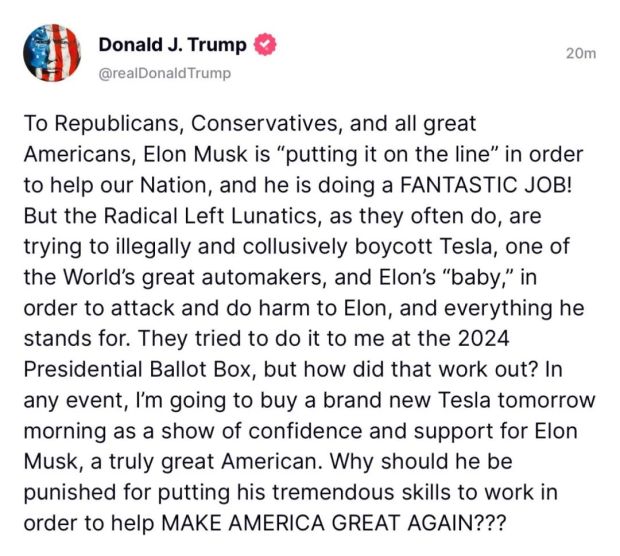Viewport: 620px width, 556px height.
Task: Click the 20m post timestamp
Action: pyautogui.click(x=580, y=53)
